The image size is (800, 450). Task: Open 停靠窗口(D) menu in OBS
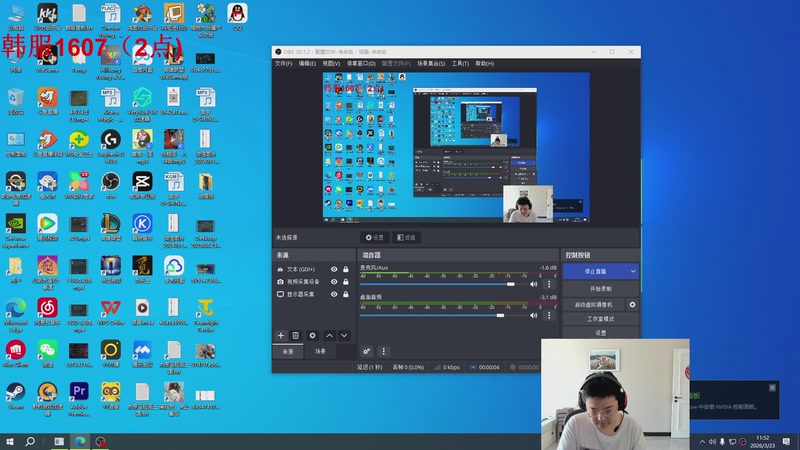[361, 64]
